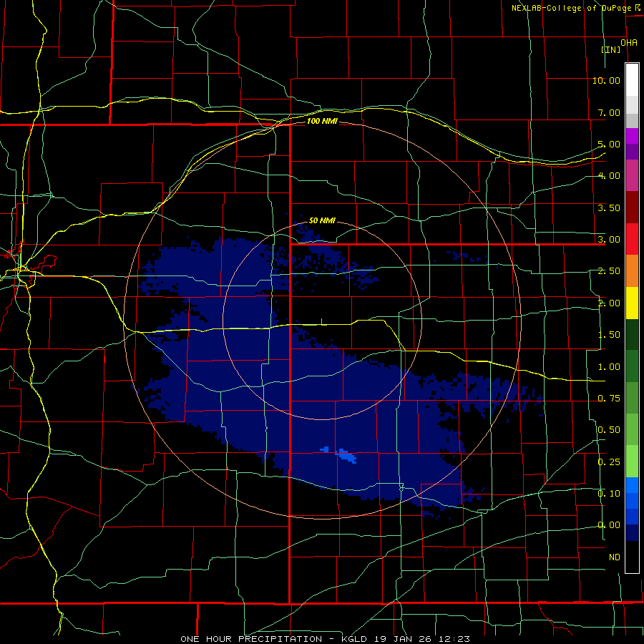Image resolution: width=644 pixels, height=644 pixels.
Task: Click the 100 NMI range ring label
Action: 322,121
